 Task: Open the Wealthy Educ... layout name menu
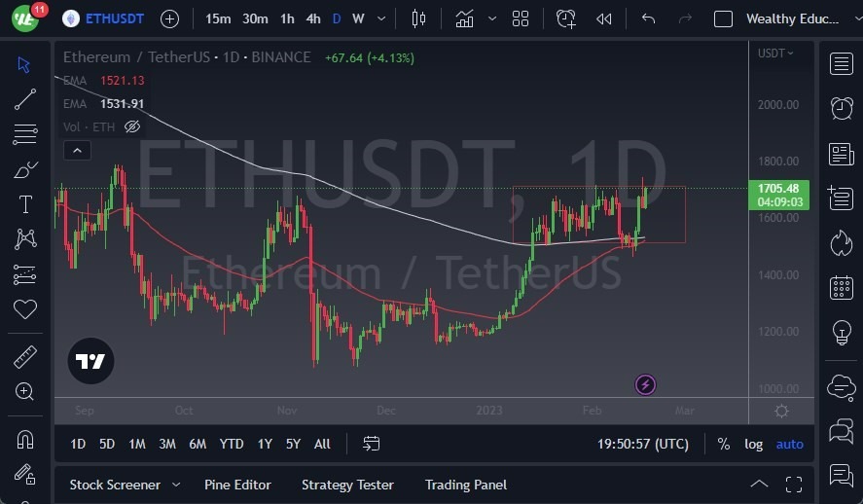(x=792, y=18)
